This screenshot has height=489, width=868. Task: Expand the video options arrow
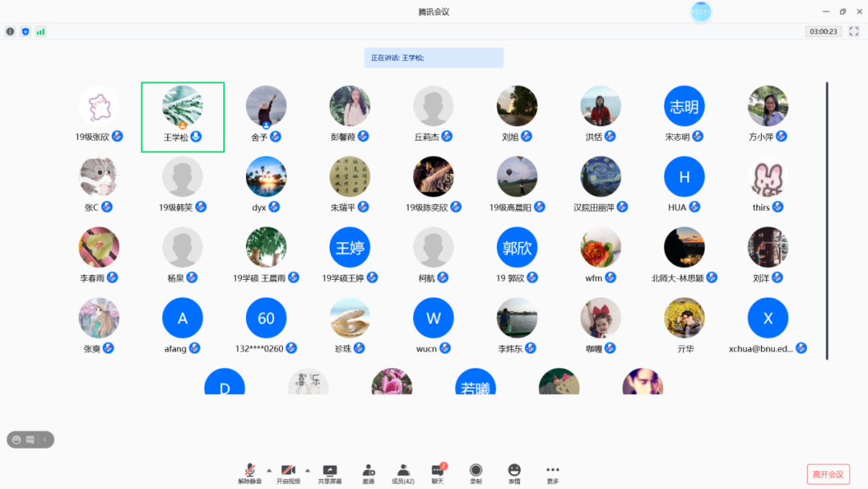point(307,470)
